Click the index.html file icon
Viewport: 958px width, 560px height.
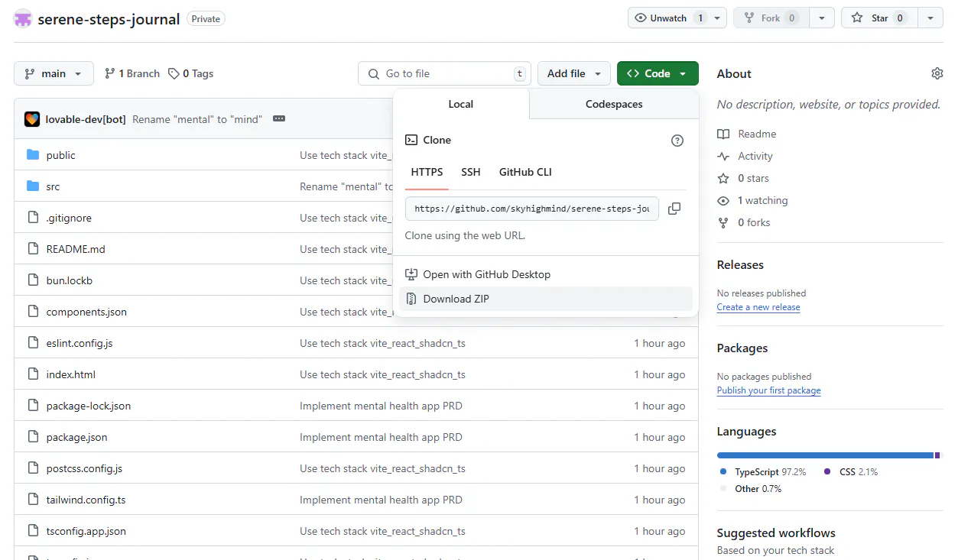click(33, 374)
